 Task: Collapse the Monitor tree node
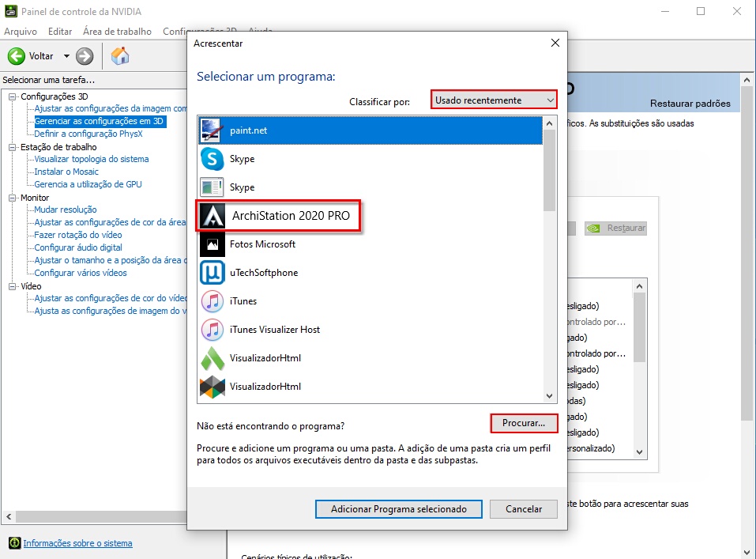[x=12, y=198]
